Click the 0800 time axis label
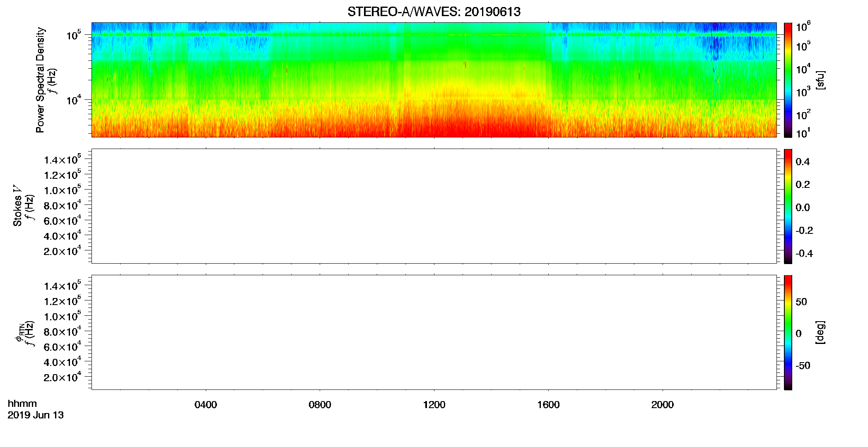 320,405
